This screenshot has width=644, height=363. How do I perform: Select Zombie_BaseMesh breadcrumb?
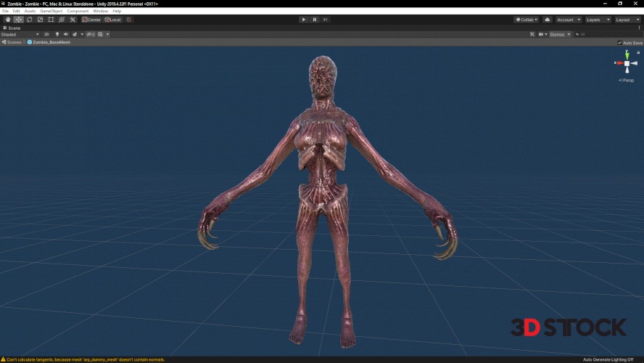(49, 42)
